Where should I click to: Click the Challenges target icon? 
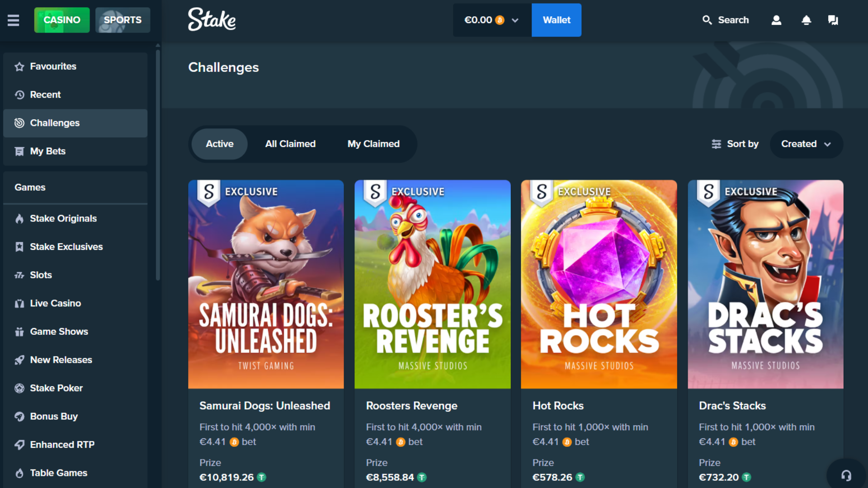[x=19, y=123]
